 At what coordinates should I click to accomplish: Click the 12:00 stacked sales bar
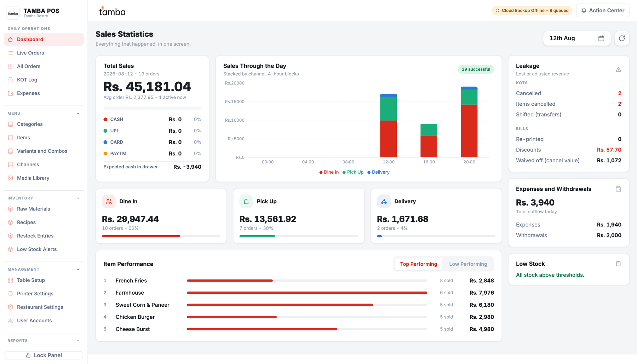tap(389, 126)
